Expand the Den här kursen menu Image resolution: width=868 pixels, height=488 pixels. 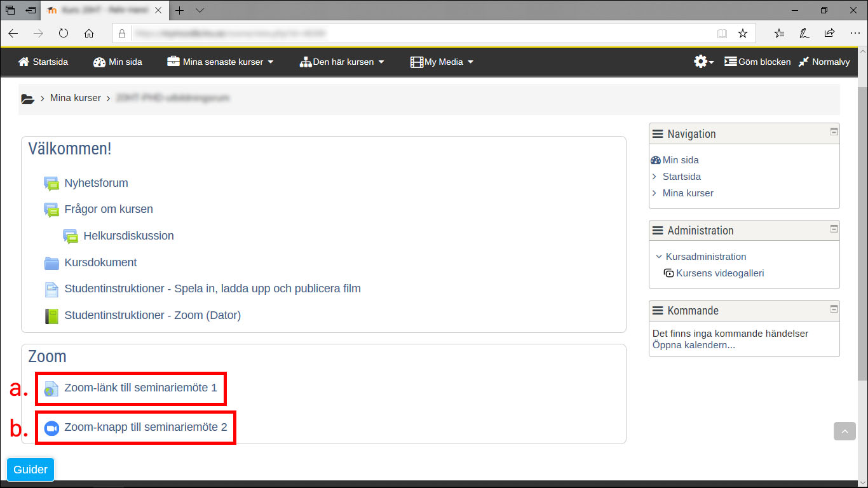pyautogui.click(x=342, y=62)
